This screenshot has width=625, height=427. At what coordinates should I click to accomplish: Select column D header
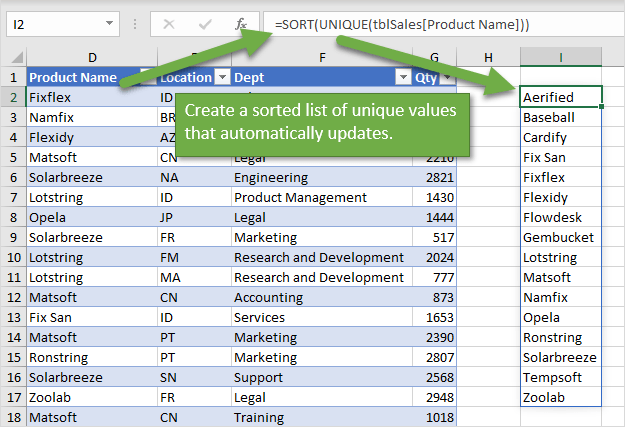[x=92, y=57]
